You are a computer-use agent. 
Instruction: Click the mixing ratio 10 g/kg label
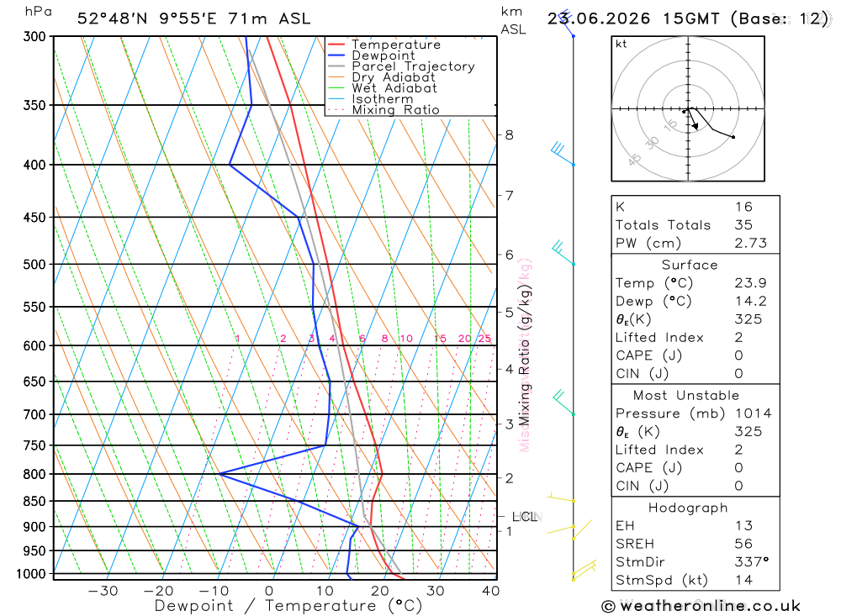(406, 339)
